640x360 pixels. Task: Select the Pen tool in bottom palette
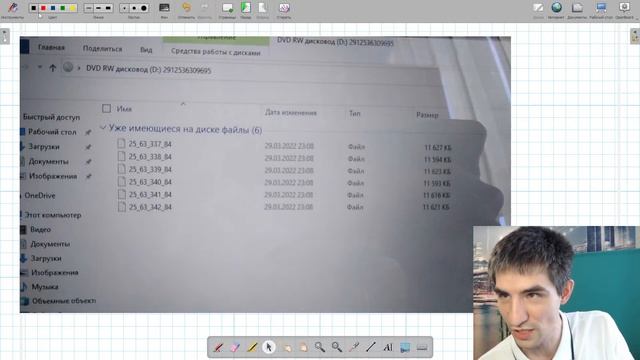click(x=218, y=347)
